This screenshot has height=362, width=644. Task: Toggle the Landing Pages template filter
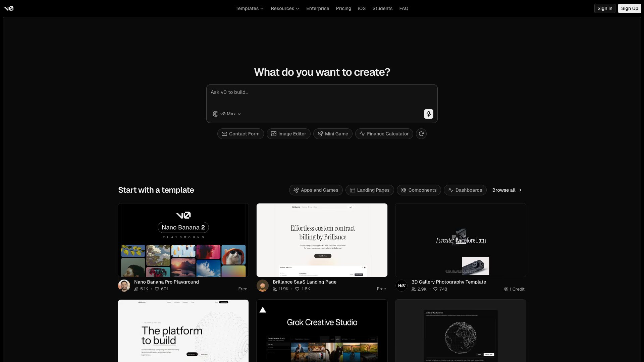pyautogui.click(x=370, y=190)
